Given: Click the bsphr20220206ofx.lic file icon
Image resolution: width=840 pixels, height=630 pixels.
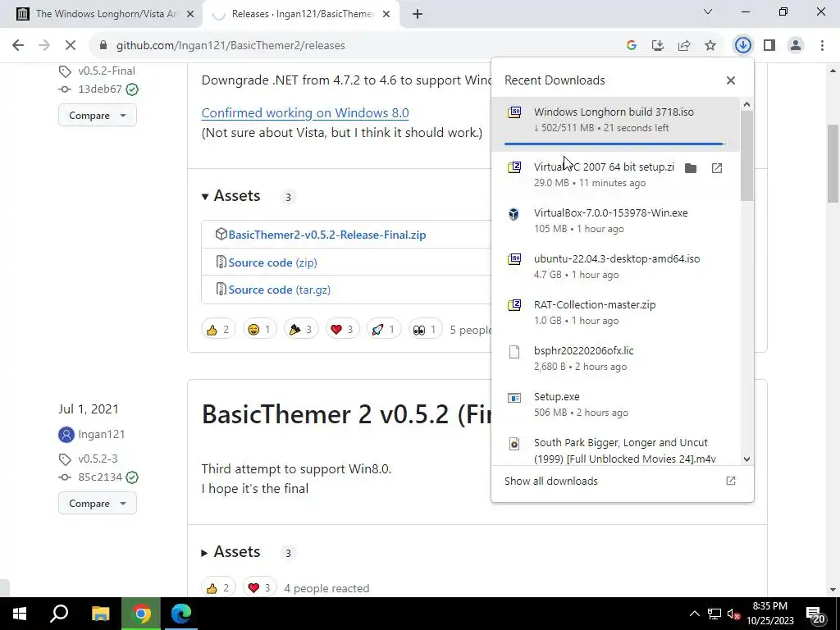Looking at the screenshot, I should pos(514,352).
